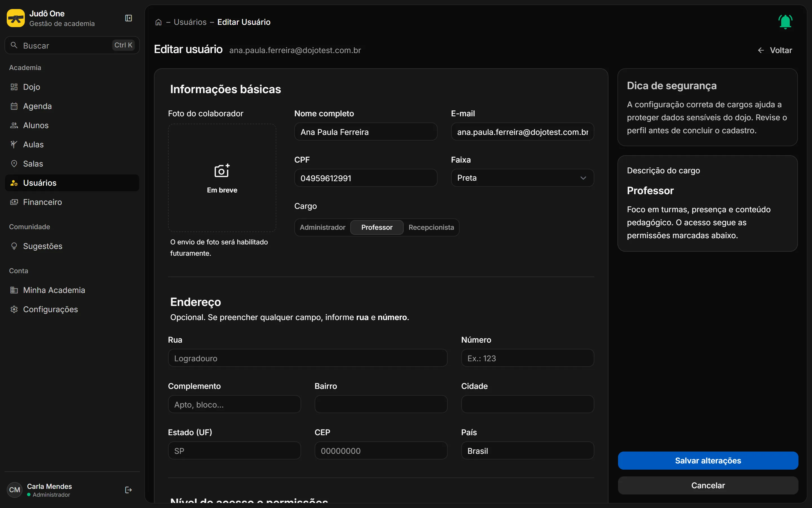Select the Recepcionista cargo option

(x=431, y=227)
